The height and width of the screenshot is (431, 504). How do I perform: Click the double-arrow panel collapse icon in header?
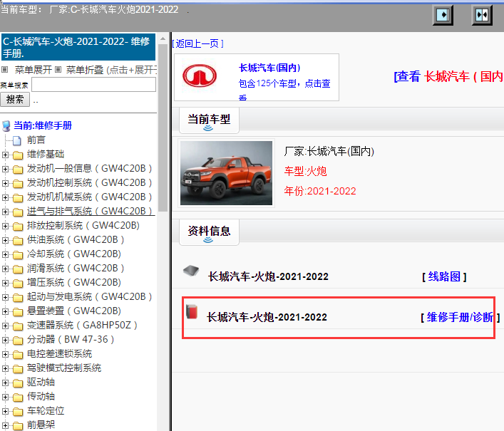point(482,15)
